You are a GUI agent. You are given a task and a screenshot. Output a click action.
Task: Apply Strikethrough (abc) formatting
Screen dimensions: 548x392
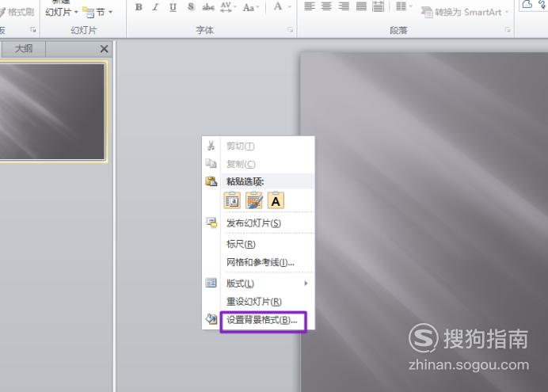(x=208, y=7)
